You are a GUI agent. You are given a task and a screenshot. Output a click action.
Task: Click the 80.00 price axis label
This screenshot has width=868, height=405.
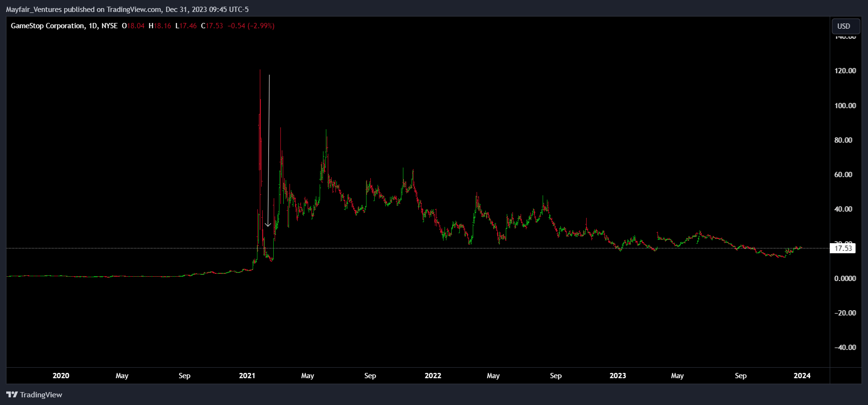843,140
